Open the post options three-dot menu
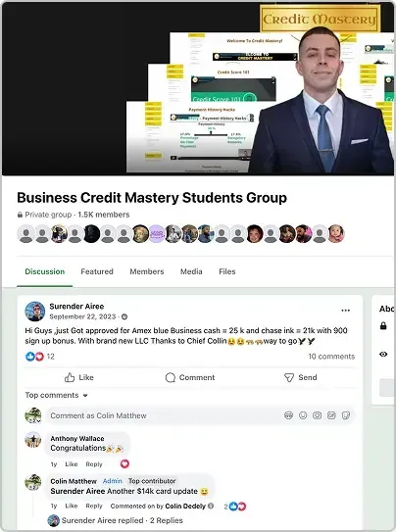 pos(345,311)
